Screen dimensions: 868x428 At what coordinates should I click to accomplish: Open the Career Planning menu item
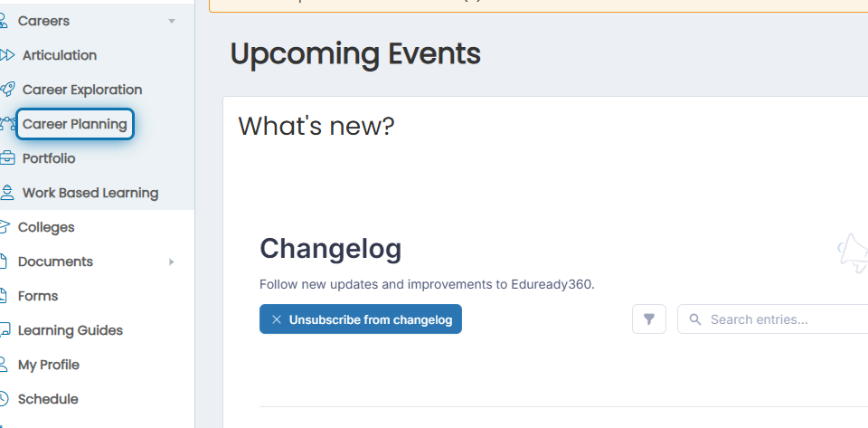pos(75,124)
